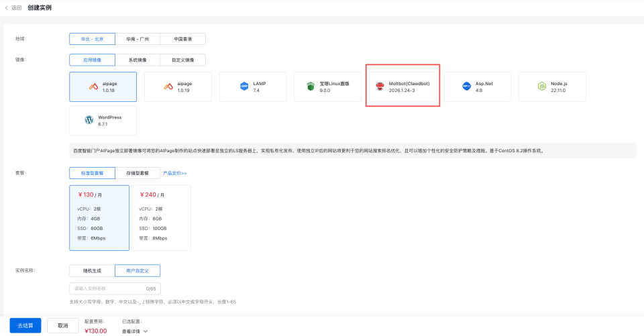Click the 宝塔Linux面板 green icon
Screen dimensions: 644x336
point(311,87)
